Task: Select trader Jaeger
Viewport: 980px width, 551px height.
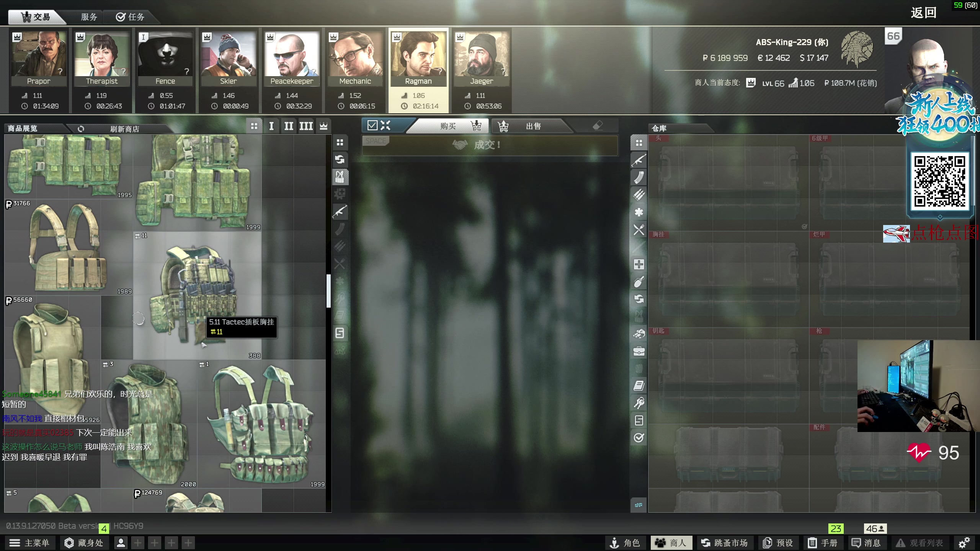Action: [x=482, y=71]
